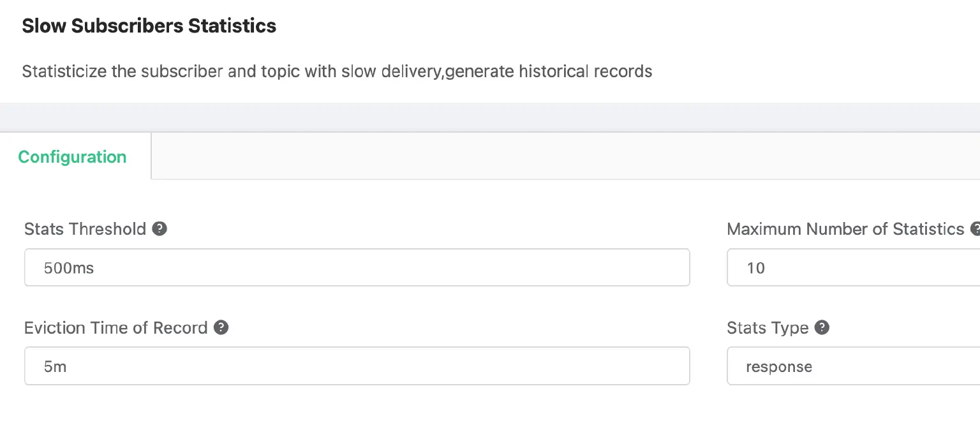
Task: Switch to the Configuration tab
Action: click(x=73, y=157)
